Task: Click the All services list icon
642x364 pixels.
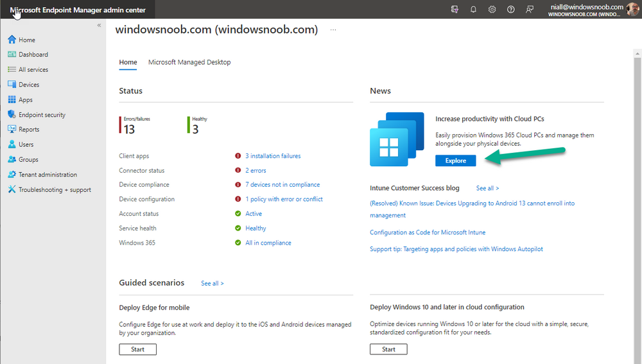Action: click(12, 69)
